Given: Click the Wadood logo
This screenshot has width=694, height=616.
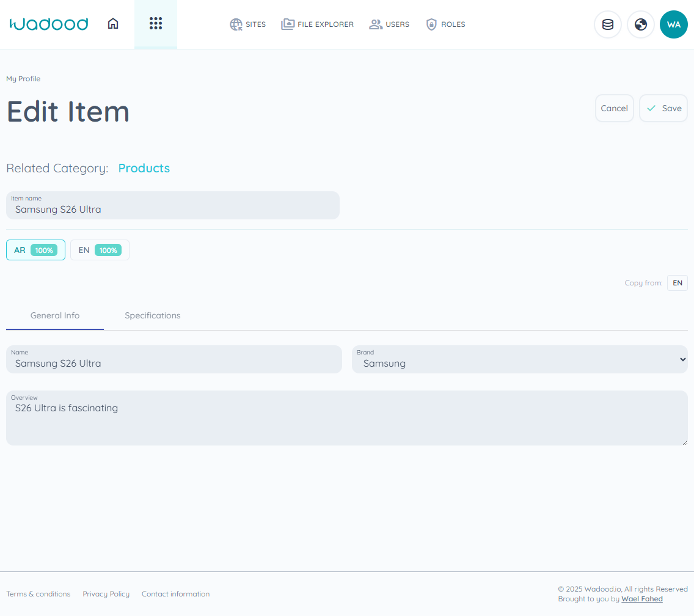Looking at the screenshot, I should [49, 24].
